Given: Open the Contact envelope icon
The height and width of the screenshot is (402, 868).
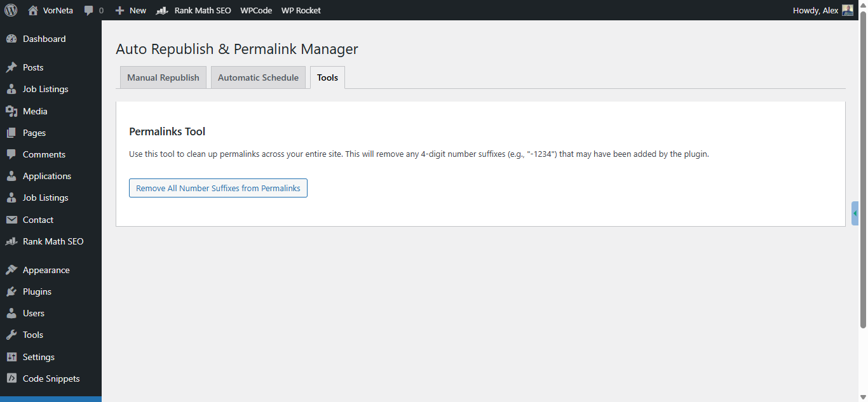Looking at the screenshot, I should tap(13, 219).
